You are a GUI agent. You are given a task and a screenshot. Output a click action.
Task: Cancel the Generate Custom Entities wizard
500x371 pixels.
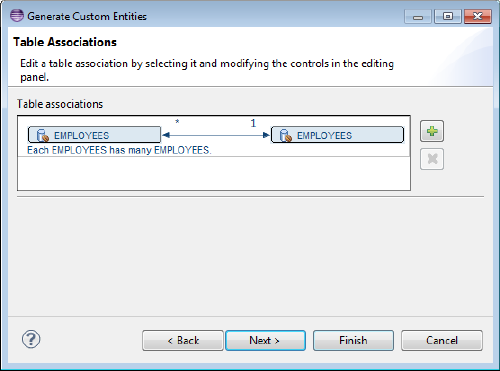click(442, 340)
